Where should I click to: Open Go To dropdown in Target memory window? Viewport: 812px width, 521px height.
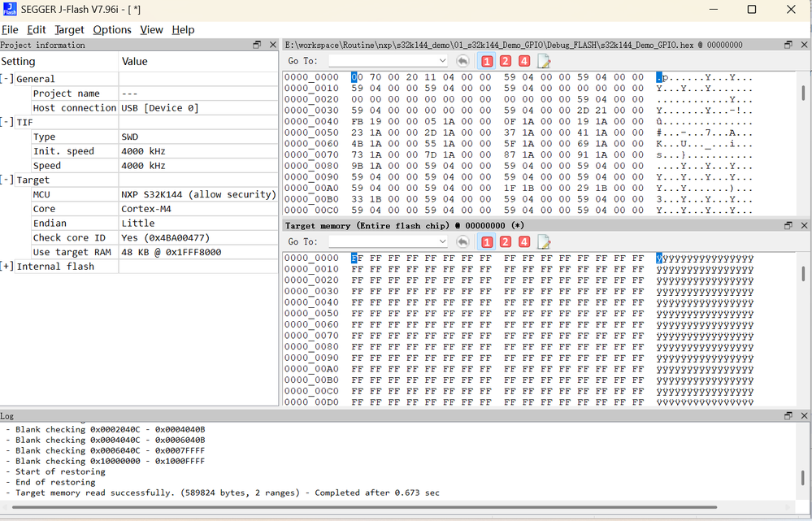[442, 241]
